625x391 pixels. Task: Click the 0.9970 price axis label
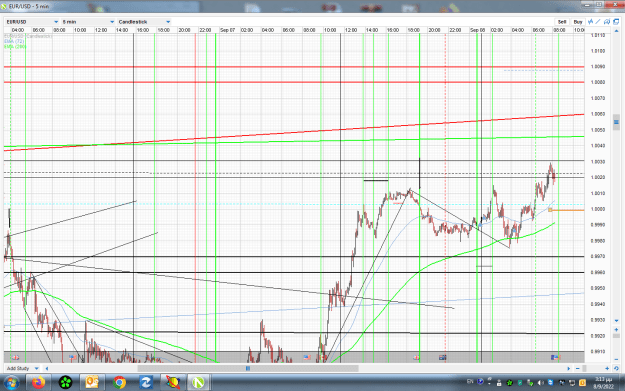coord(598,256)
